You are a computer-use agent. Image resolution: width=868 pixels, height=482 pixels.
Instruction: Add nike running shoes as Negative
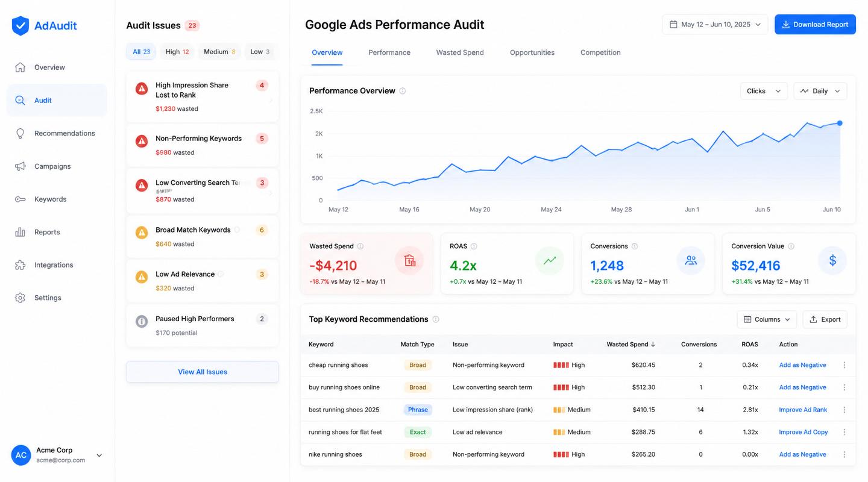pos(802,454)
